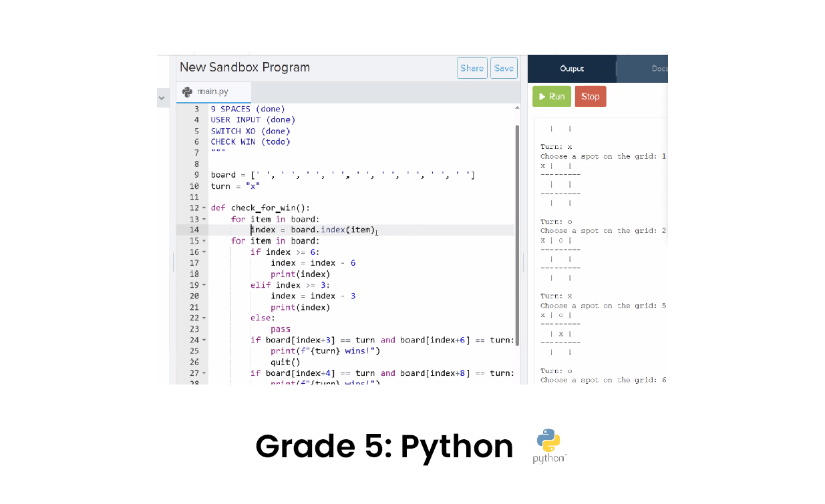Viewport: 825px width, 504px height.
Task: Click the Python logo beside "Grade 5: Python"
Action: (x=548, y=442)
